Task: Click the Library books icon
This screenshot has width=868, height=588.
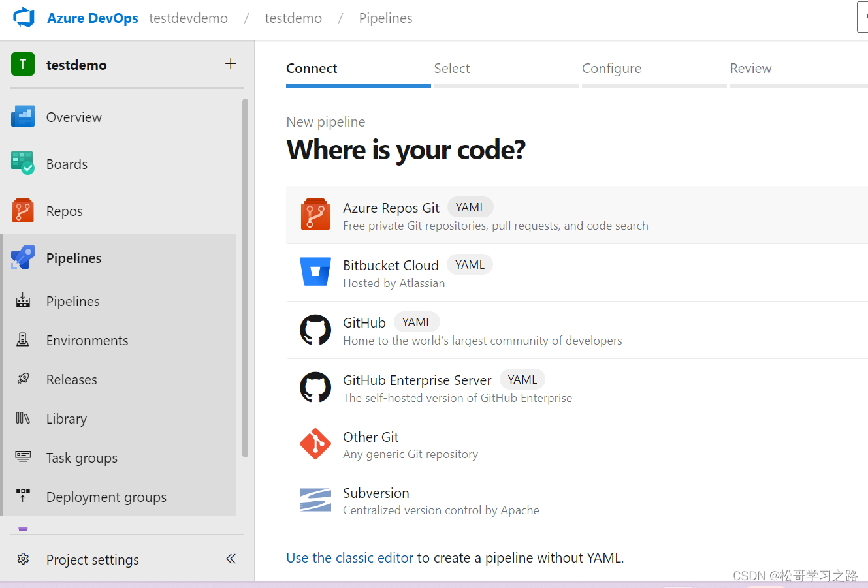Action: (23, 418)
